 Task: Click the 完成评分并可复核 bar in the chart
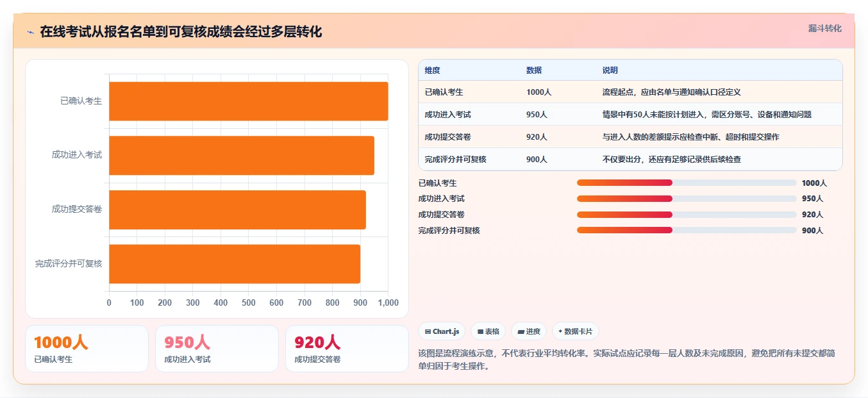pyautogui.click(x=235, y=263)
